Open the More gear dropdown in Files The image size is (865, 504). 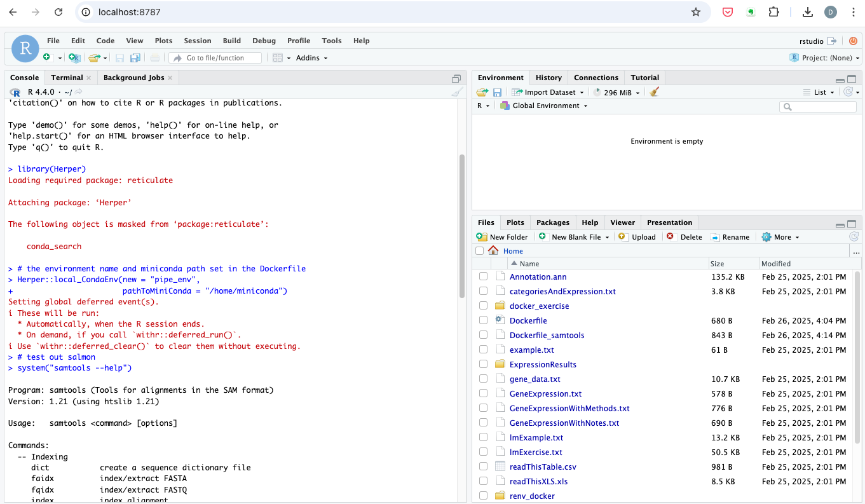point(780,236)
